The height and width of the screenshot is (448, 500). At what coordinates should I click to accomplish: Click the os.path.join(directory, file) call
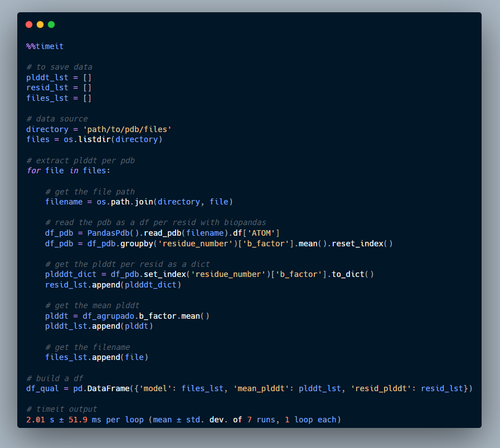pos(165,202)
